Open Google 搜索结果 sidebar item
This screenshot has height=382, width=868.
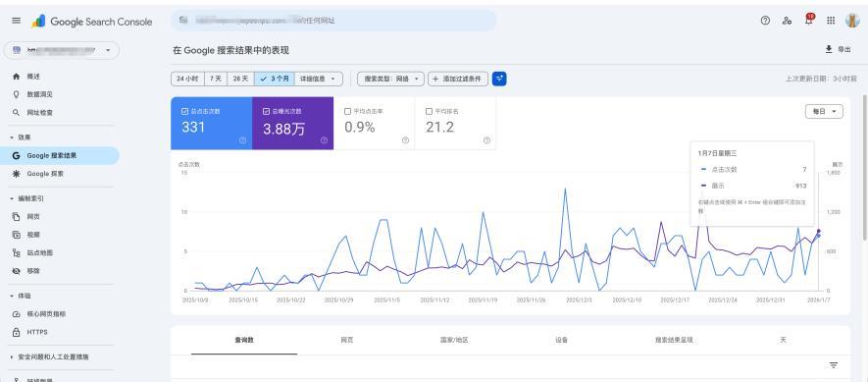pyautogui.click(x=61, y=156)
